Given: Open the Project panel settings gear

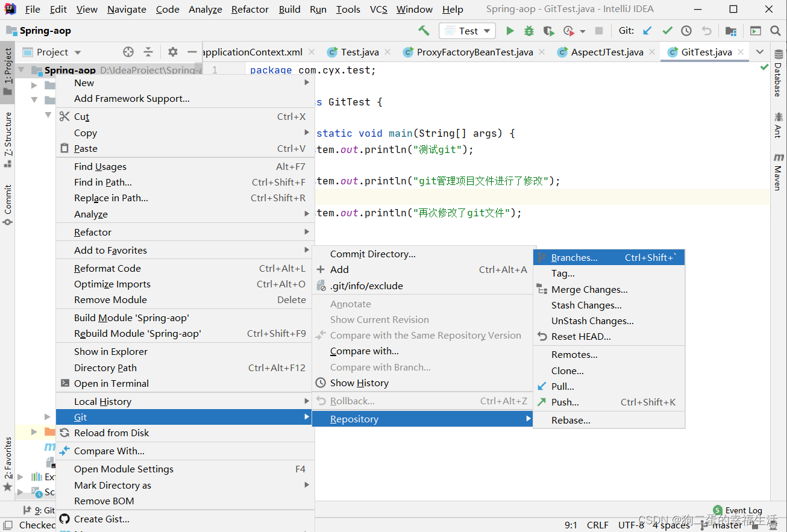Looking at the screenshot, I should coord(172,52).
